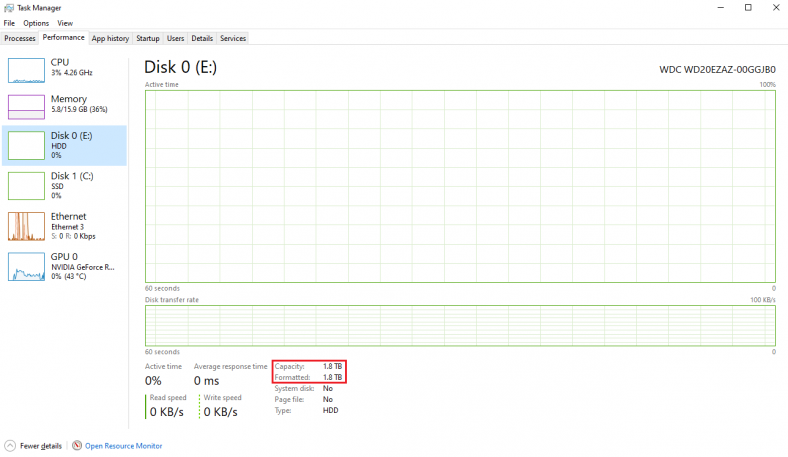Viewport: 788px width, 457px height.
Task: Show the Services tab
Action: click(x=233, y=38)
